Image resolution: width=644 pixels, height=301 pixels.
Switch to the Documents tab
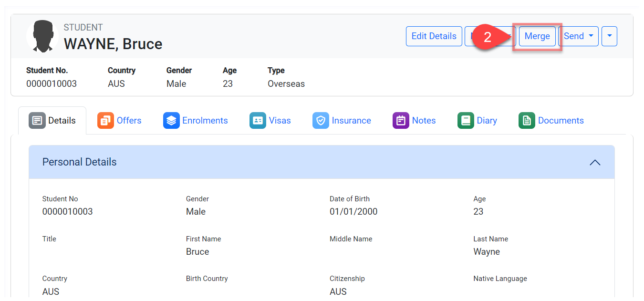point(560,121)
